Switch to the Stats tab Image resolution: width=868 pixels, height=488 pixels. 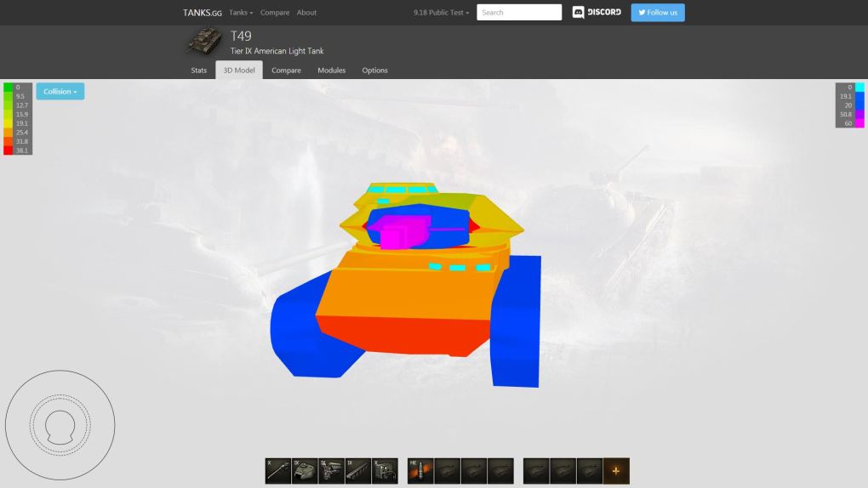pyautogui.click(x=198, y=71)
